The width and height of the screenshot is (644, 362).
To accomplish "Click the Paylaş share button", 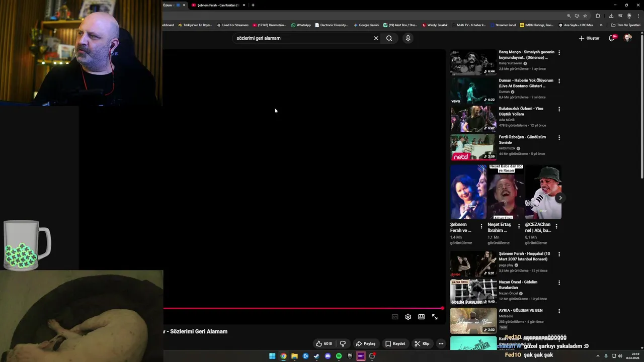I will pos(365,343).
